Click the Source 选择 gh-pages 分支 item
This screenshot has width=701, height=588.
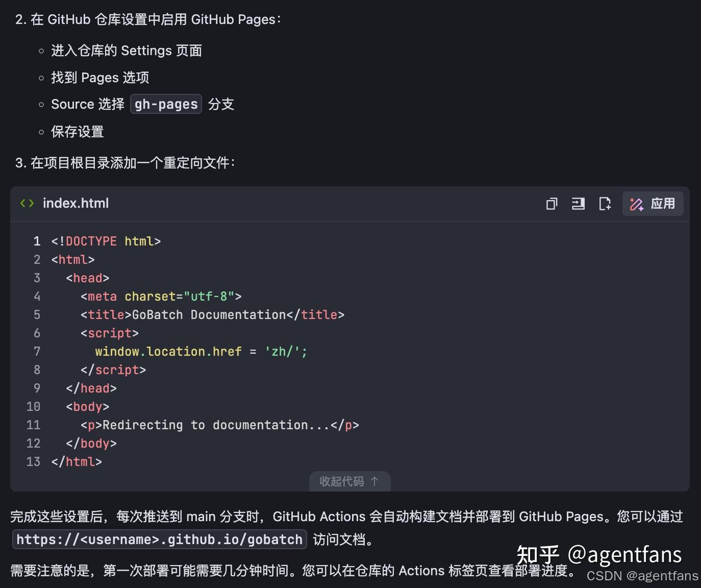142,104
